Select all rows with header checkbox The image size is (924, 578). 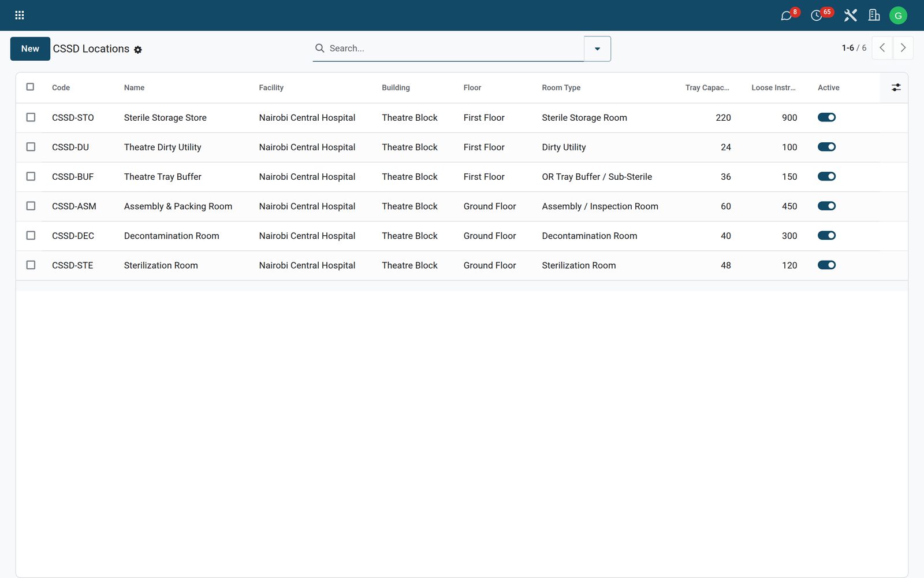coord(30,87)
